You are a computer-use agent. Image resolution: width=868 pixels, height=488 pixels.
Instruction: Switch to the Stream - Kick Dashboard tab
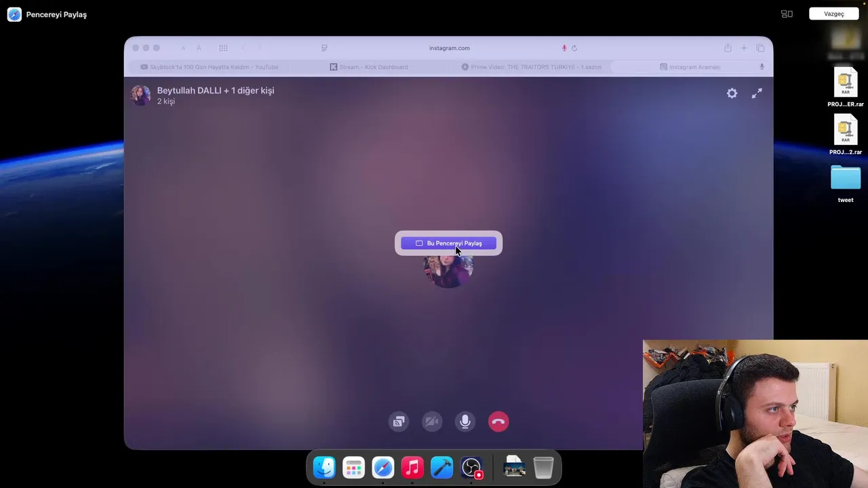(369, 67)
